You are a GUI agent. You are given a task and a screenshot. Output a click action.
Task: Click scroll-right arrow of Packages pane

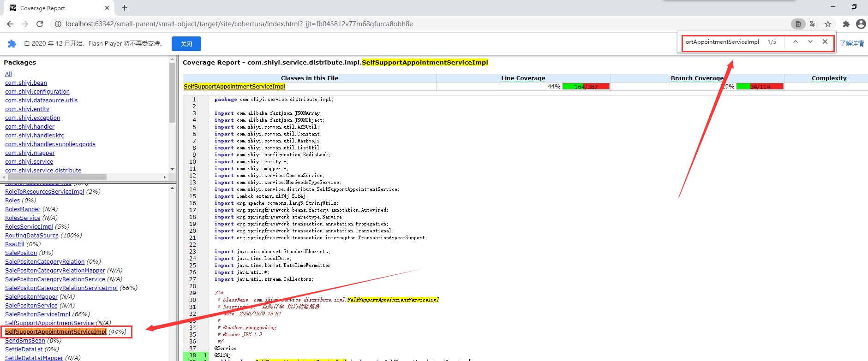(165, 177)
